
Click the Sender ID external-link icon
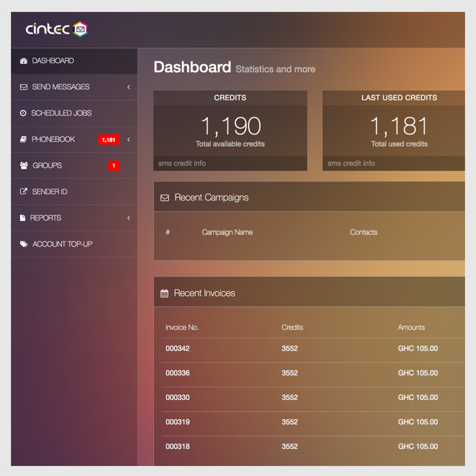(x=23, y=192)
